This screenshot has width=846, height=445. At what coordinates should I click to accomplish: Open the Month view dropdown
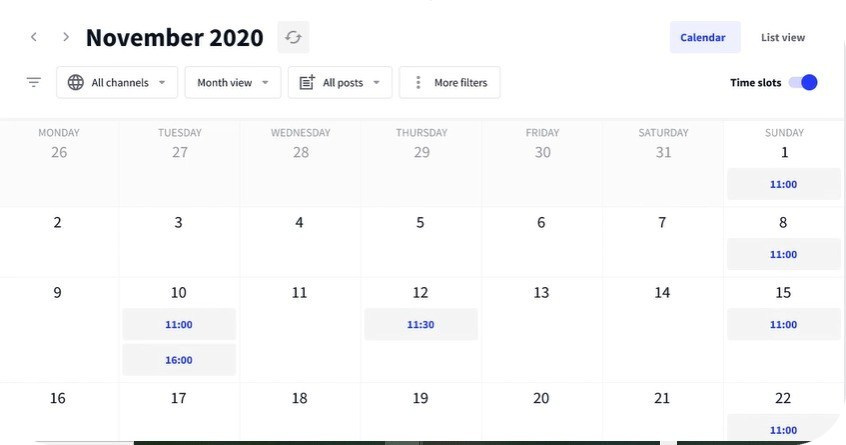click(233, 83)
